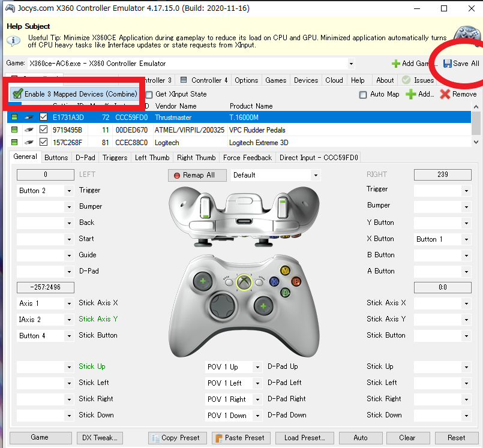Viewport: 483px width, 448px height.
Task: Click green status square of VPC Rudder row
Action: tap(14, 130)
